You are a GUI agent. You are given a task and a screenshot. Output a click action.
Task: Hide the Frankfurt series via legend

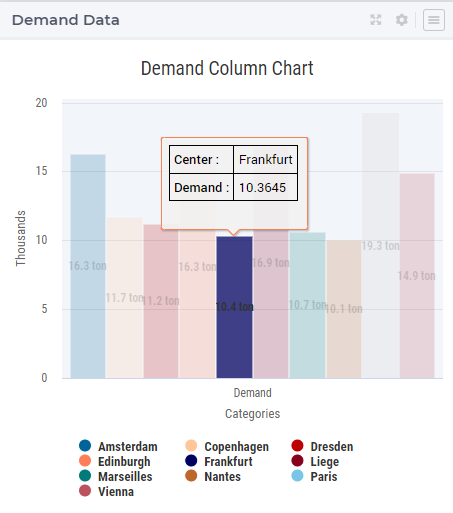point(219,461)
